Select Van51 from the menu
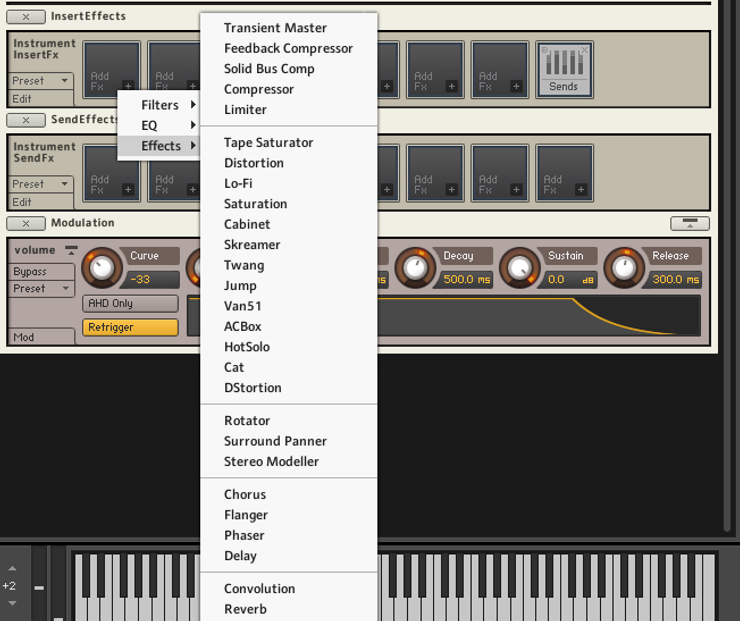The image size is (740, 621). [288, 306]
